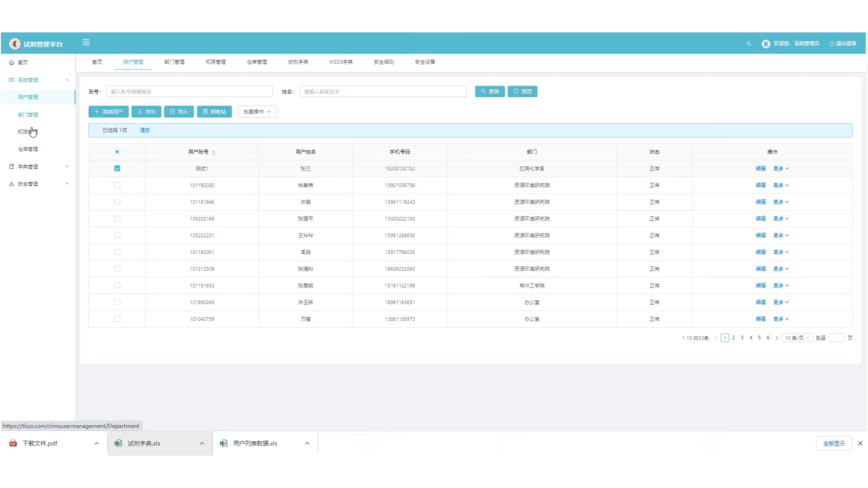This screenshot has width=868, height=488.
Task: Open the 10条/页 page size dropdown
Action: coord(797,338)
